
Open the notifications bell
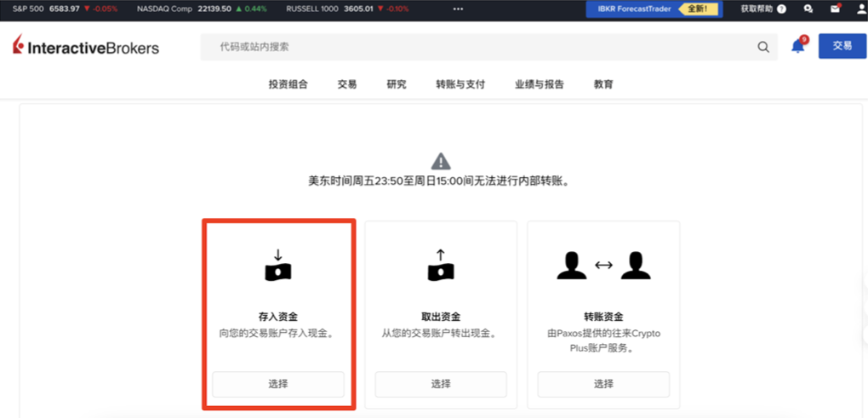797,47
